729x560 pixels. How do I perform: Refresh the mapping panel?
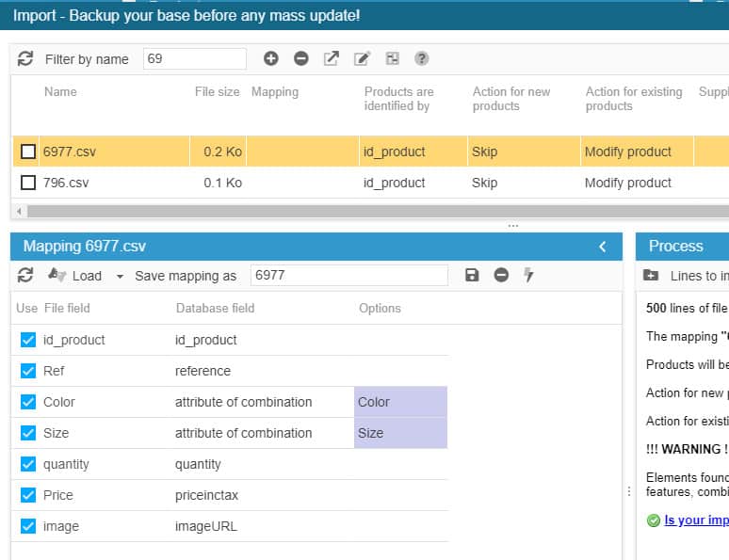(x=25, y=275)
